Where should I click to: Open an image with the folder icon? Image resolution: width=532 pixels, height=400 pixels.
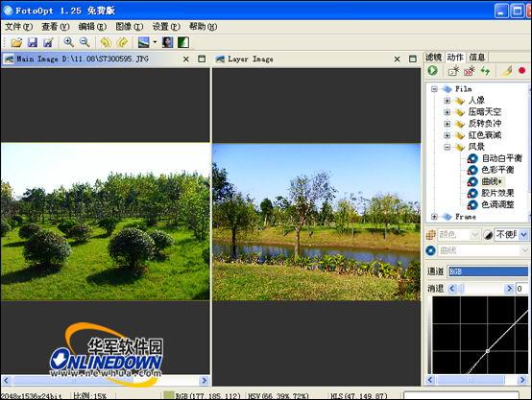point(16,42)
